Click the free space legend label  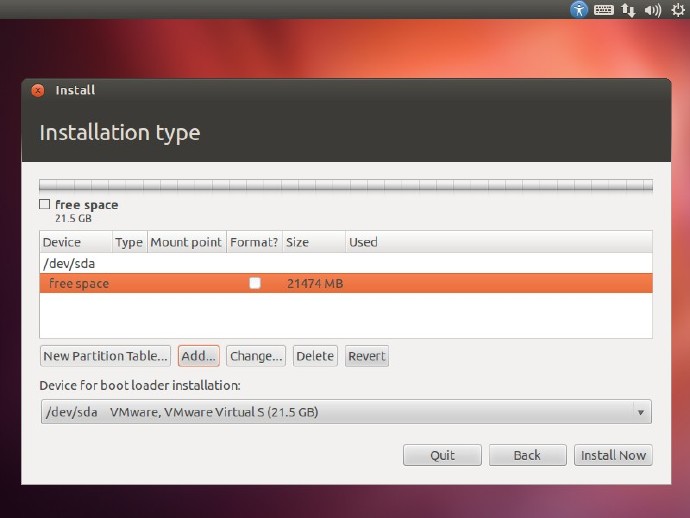86,205
